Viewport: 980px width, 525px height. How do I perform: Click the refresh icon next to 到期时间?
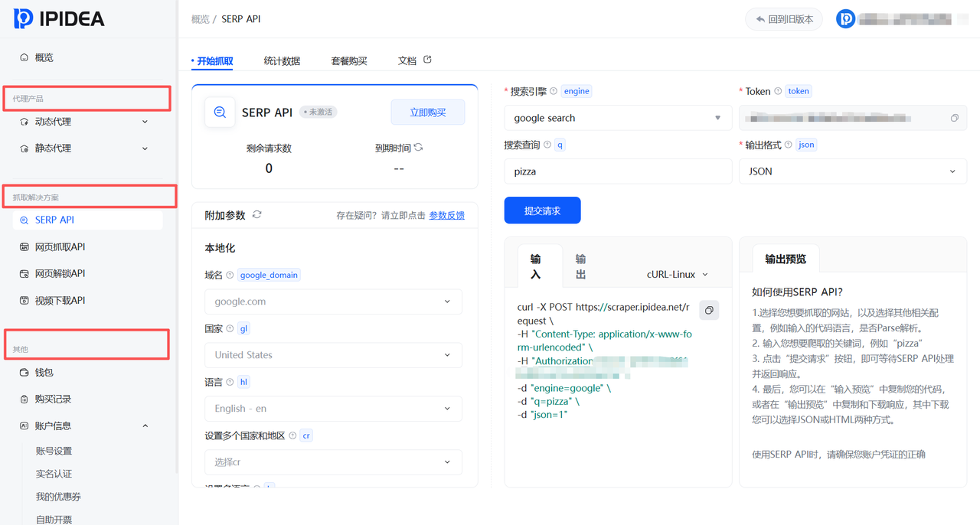[x=418, y=148]
